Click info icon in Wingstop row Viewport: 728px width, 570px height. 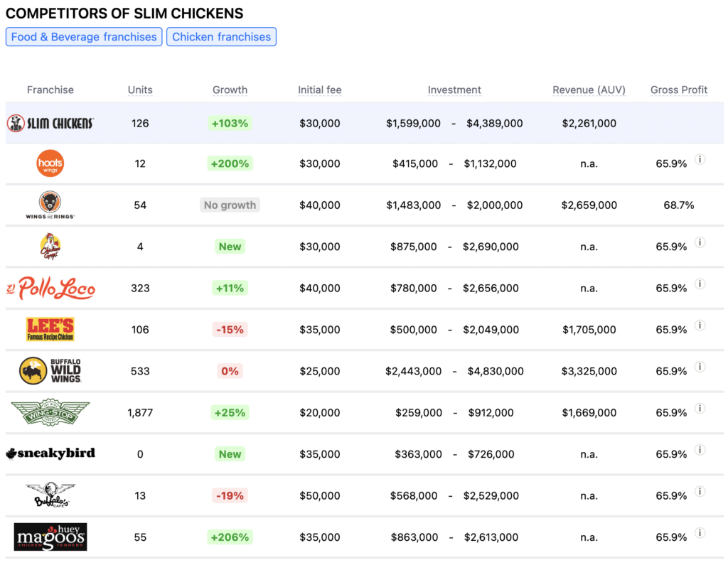(700, 408)
